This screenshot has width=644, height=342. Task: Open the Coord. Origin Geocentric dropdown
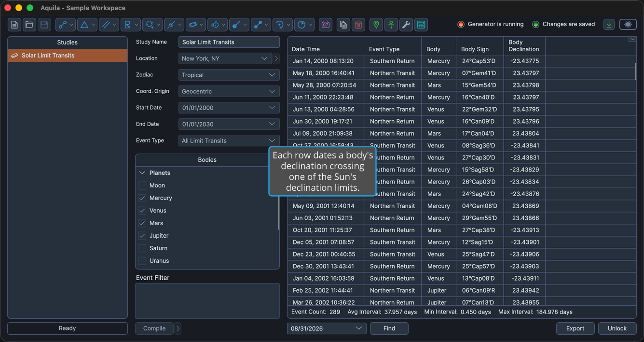pyautogui.click(x=229, y=91)
